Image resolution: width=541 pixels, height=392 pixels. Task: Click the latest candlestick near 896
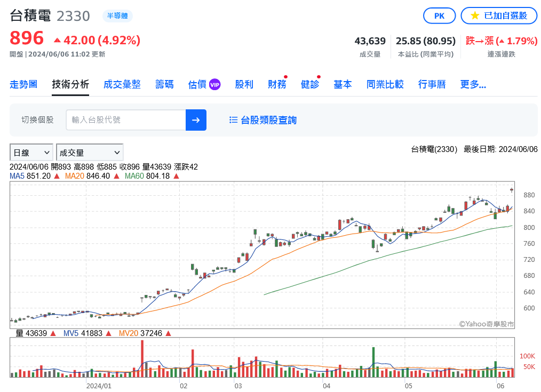512,190
